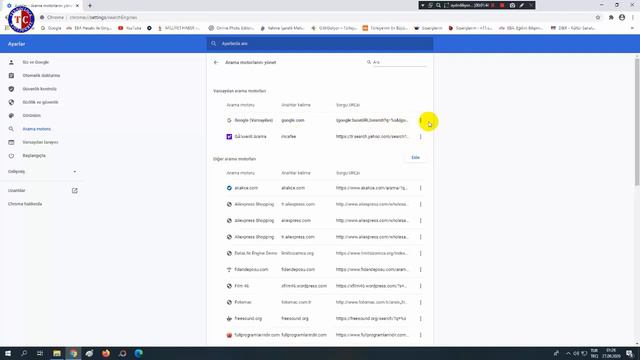Open the Chrome profile avatar icon
Screen dimensions: 640x360
point(622,18)
